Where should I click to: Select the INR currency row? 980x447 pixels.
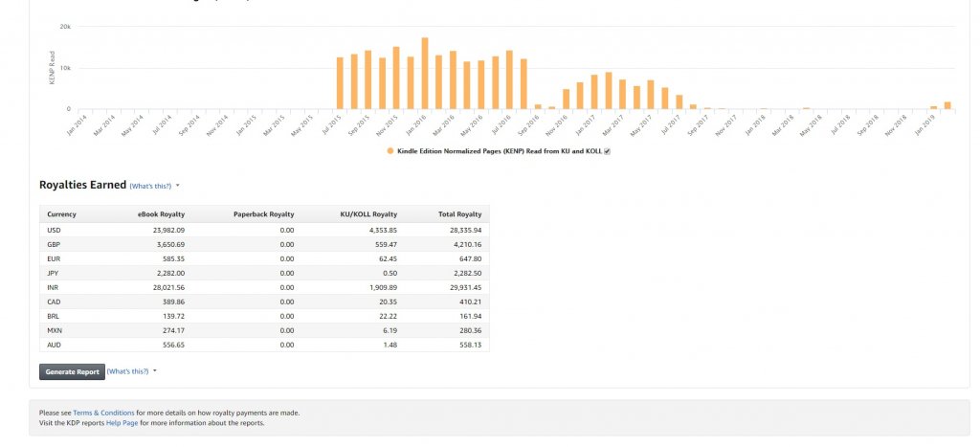coord(263,286)
